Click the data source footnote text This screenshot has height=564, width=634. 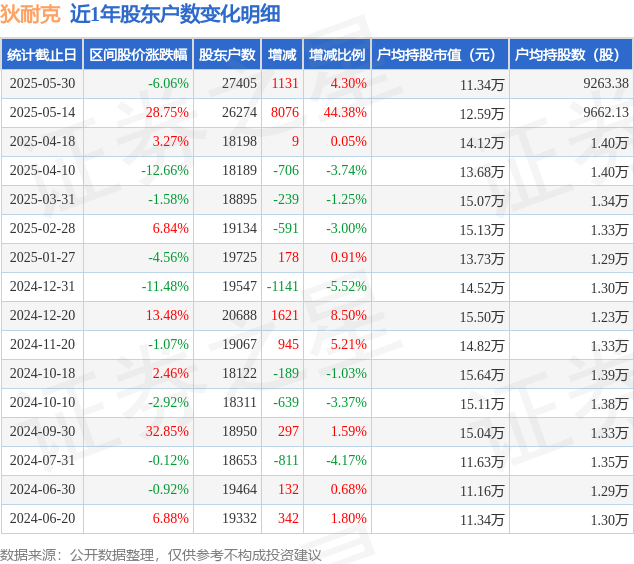(161, 555)
